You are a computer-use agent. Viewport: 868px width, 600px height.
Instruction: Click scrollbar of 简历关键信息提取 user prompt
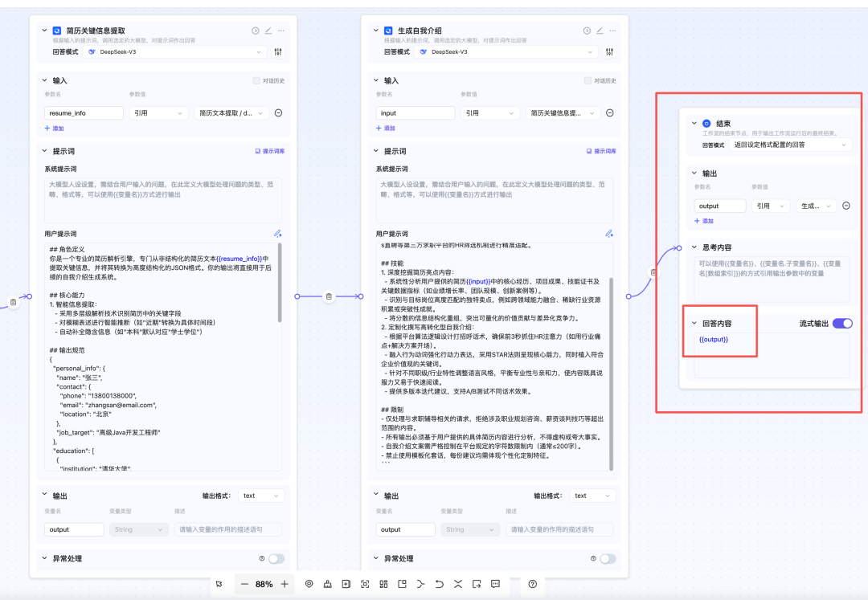tap(280, 284)
